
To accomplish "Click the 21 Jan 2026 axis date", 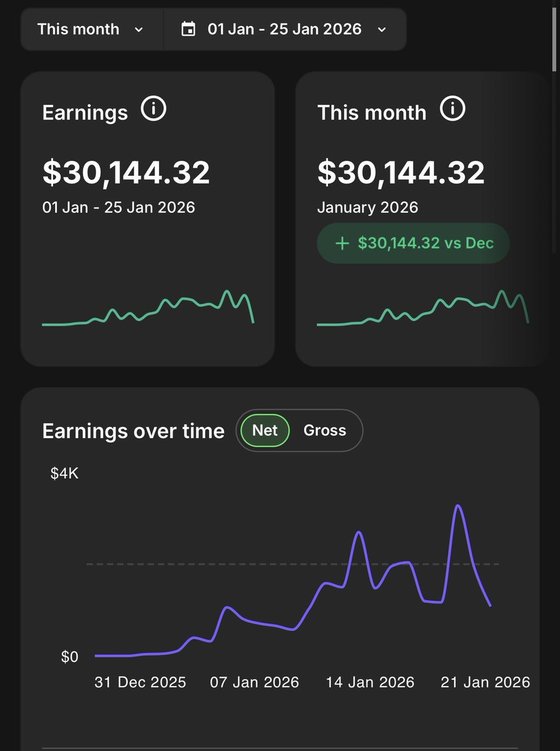I will coord(485,682).
